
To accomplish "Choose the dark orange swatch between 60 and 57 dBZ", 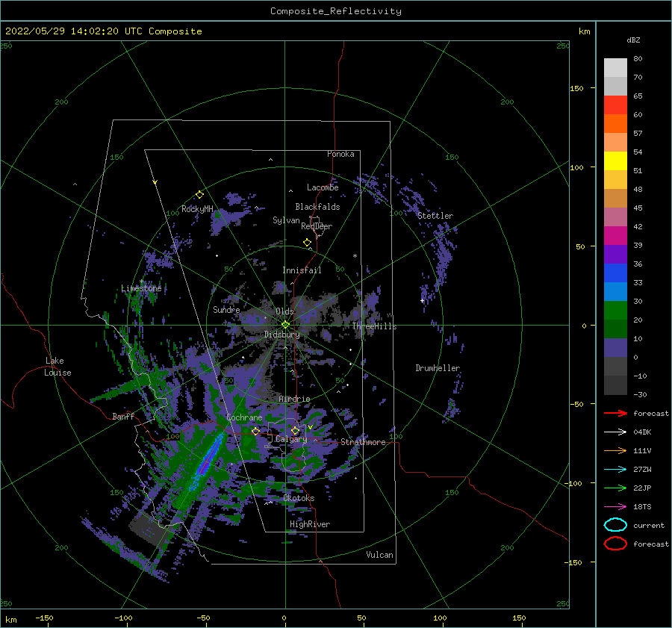I will (x=615, y=124).
